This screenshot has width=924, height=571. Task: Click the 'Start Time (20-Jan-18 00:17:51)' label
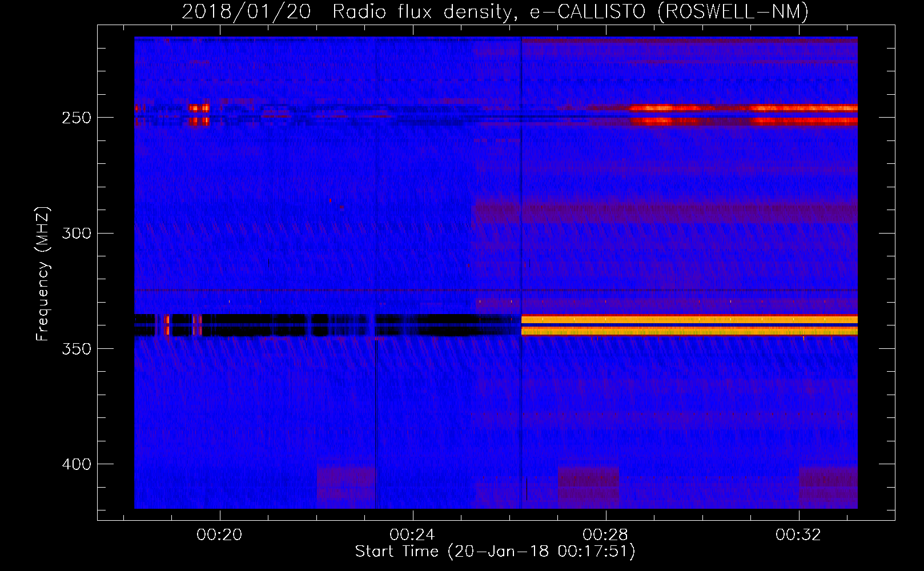point(495,552)
